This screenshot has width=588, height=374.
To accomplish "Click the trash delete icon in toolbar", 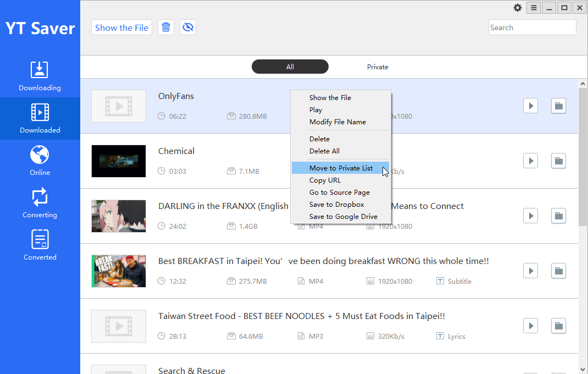I will 166,28.
